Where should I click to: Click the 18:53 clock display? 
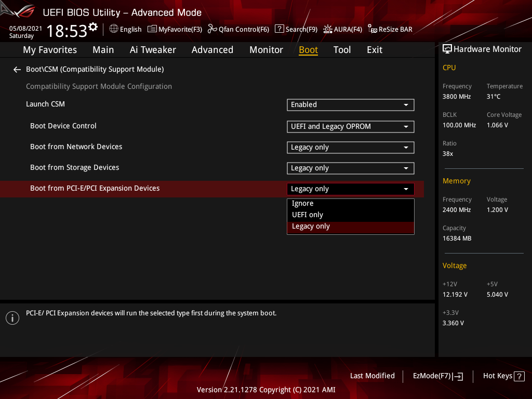point(67,31)
